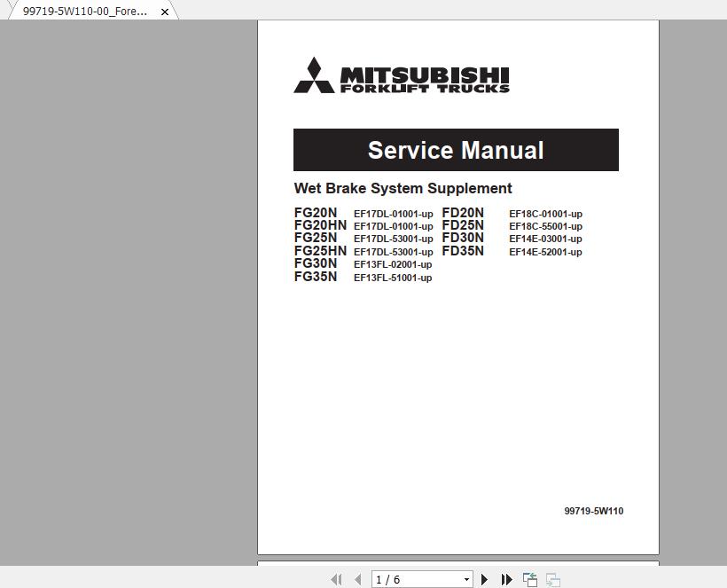Screen dimensions: 727x588
Task: Click the FD35N model listing
Action: tap(462, 251)
